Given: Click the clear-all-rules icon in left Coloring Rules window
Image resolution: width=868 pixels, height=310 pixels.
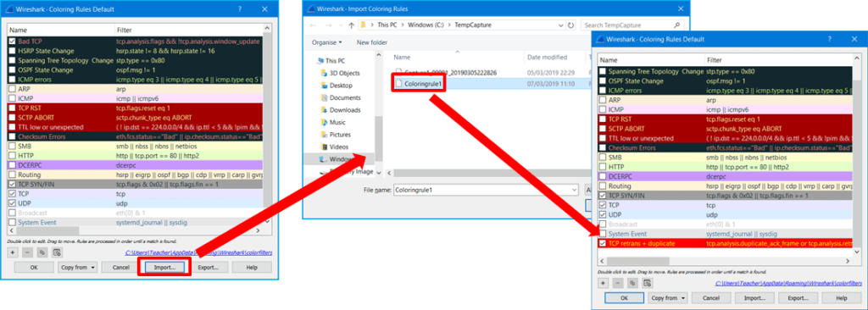Looking at the screenshot, I should pyautogui.click(x=57, y=252).
